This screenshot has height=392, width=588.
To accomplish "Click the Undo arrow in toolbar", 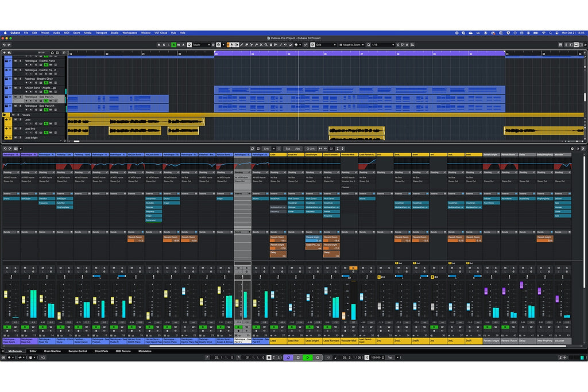I will point(4,45).
